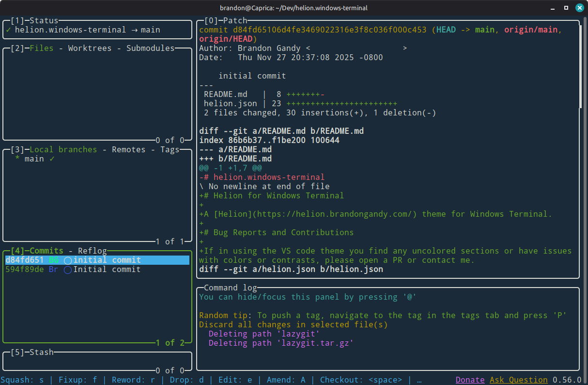
Task: Close the terminal window
Action: pos(579,8)
